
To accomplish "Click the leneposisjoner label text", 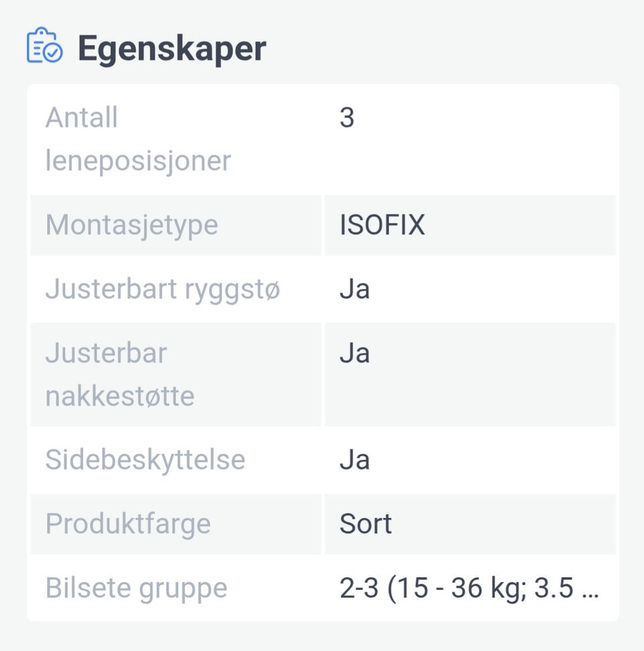I will [138, 161].
